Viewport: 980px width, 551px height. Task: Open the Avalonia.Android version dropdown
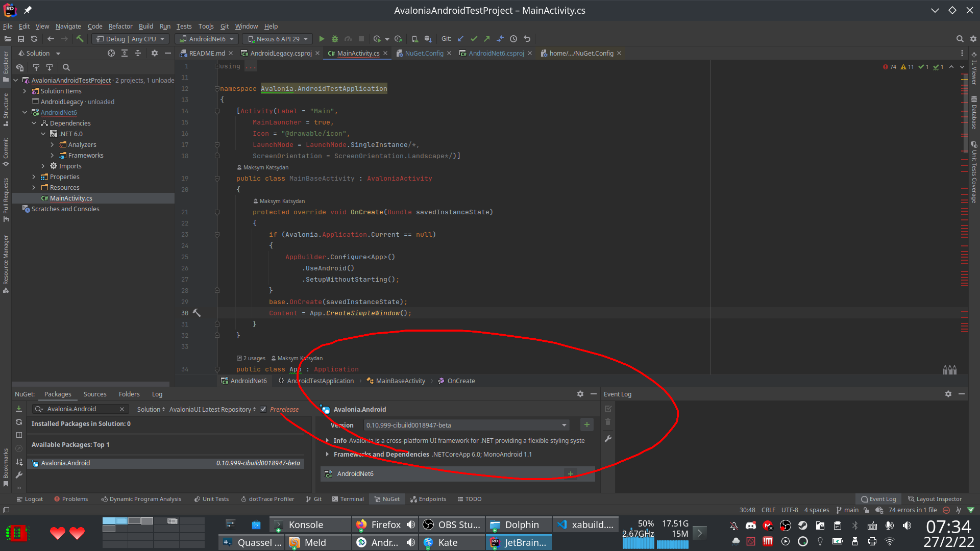563,425
